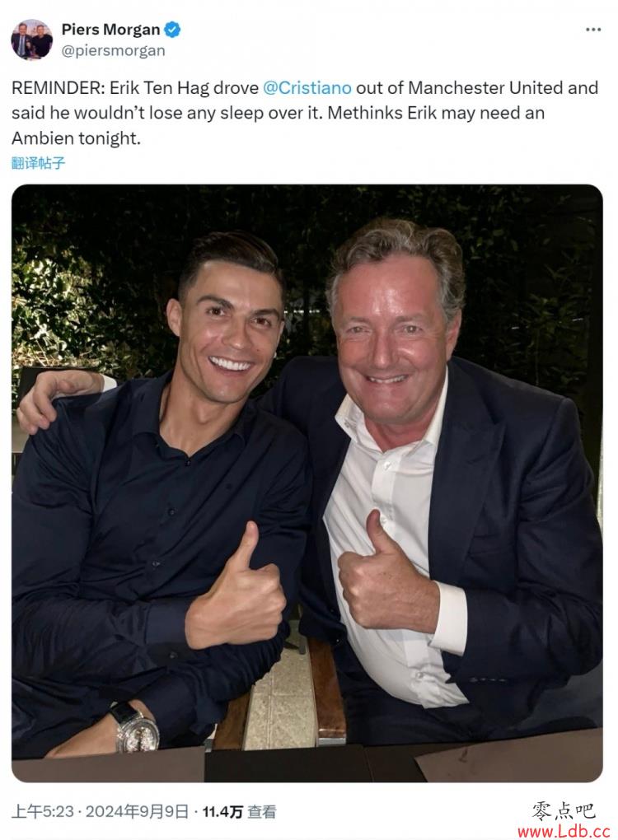Open the @Cristiano mention link
The image size is (618, 840).
(x=307, y=87)
